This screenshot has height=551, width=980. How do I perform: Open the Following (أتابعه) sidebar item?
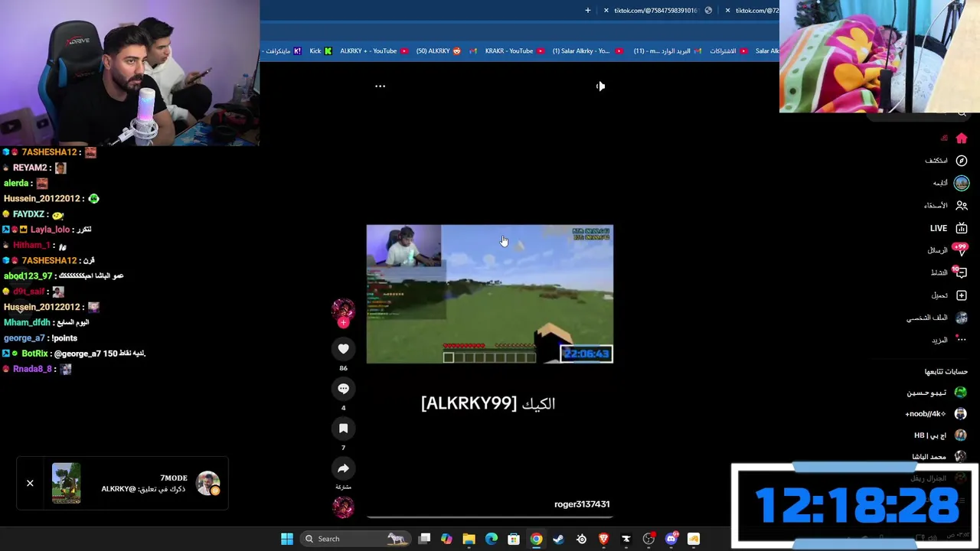tap(951, 183)
